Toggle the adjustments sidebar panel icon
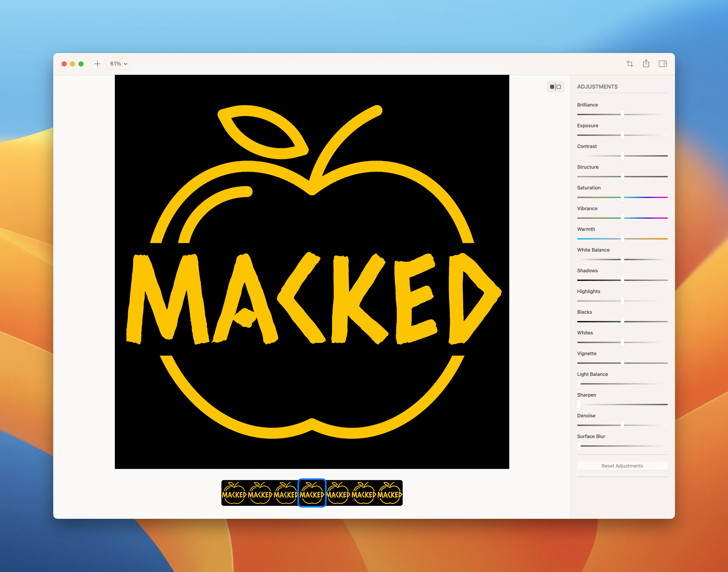Image resolution: width=728 pixels, height=572 pixels. (663, 64)
